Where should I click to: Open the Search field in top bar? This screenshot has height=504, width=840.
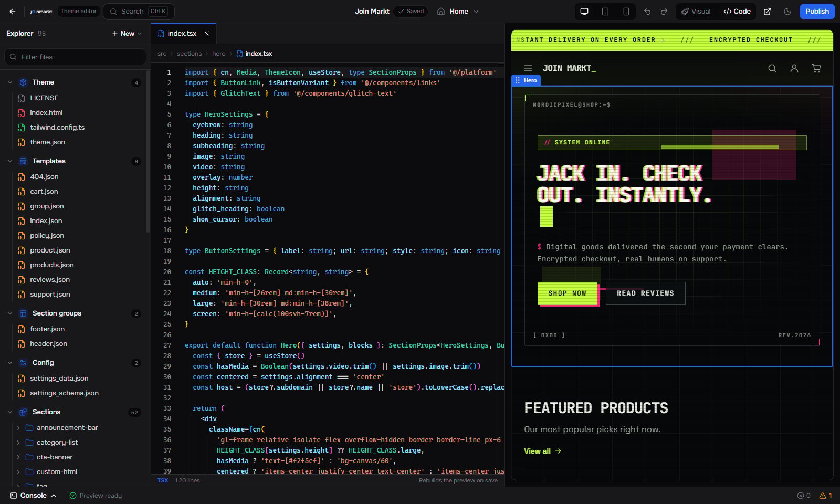click(139, 12)
